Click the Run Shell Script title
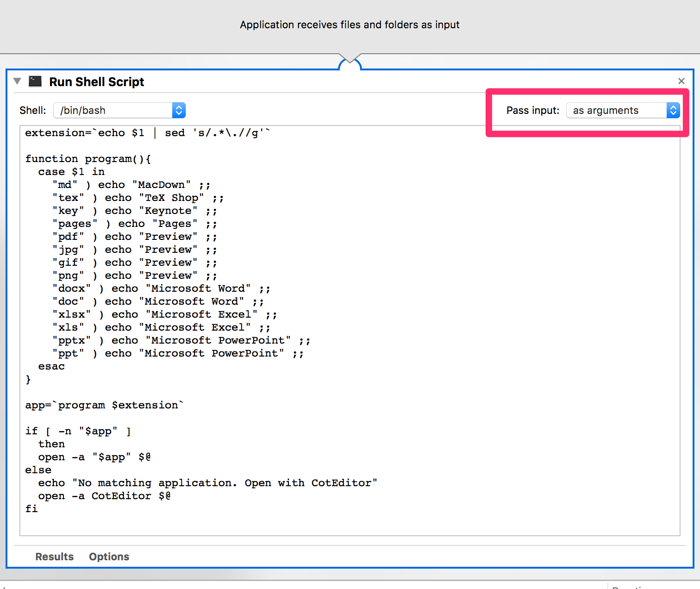The width and height of the screenshot is (700, 589). [97, 82]
